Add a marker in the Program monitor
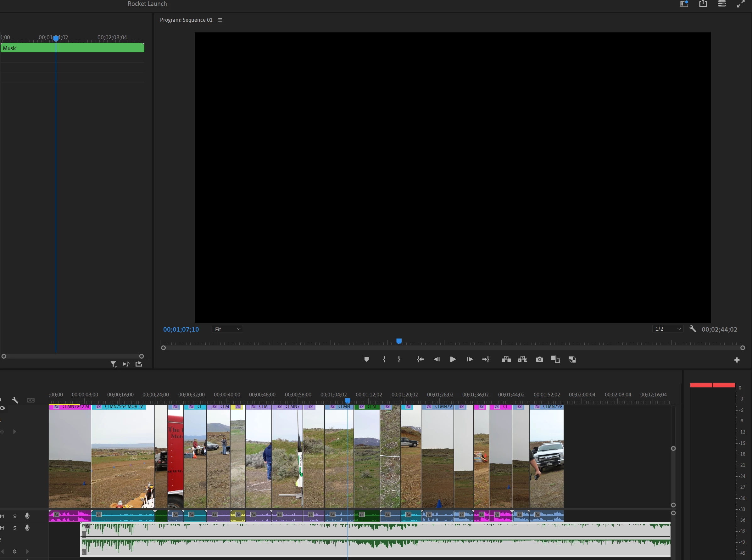The image size is (752, 560). (x=366, y=359)
